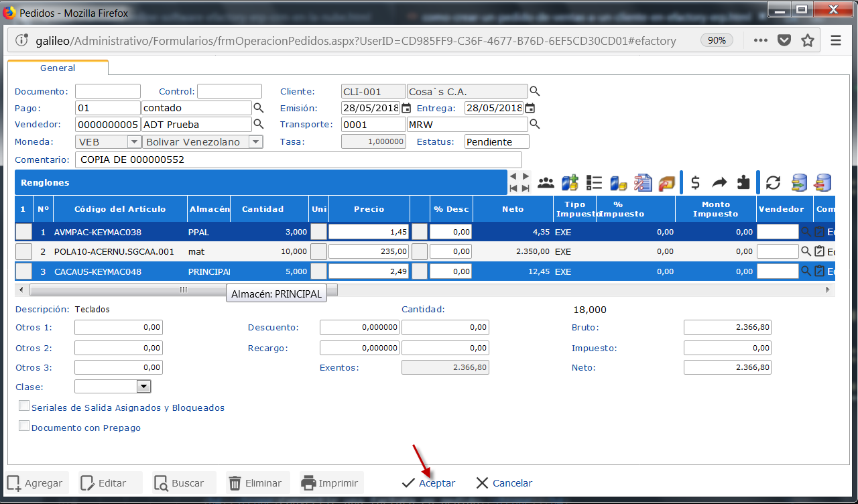Search payment method with Pago magnifier icon
The image size is (858, 504).
[258, 107]
